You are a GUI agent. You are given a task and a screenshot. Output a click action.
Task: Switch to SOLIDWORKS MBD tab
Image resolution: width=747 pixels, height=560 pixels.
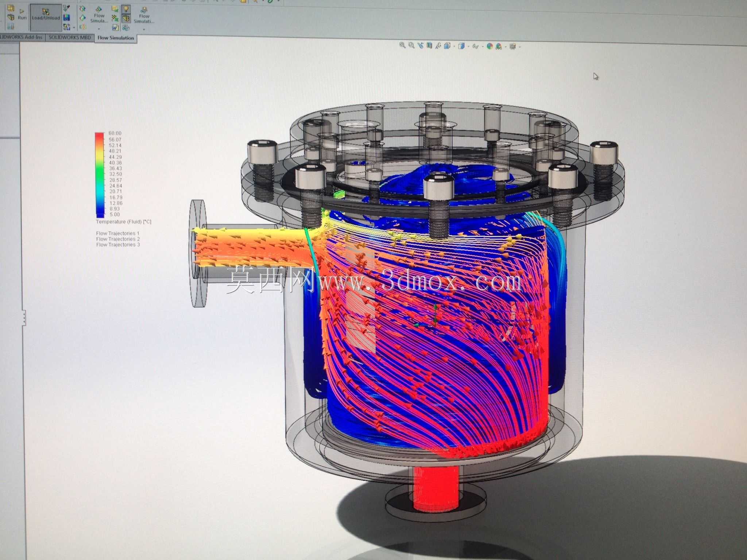click(x=70, y=37)
